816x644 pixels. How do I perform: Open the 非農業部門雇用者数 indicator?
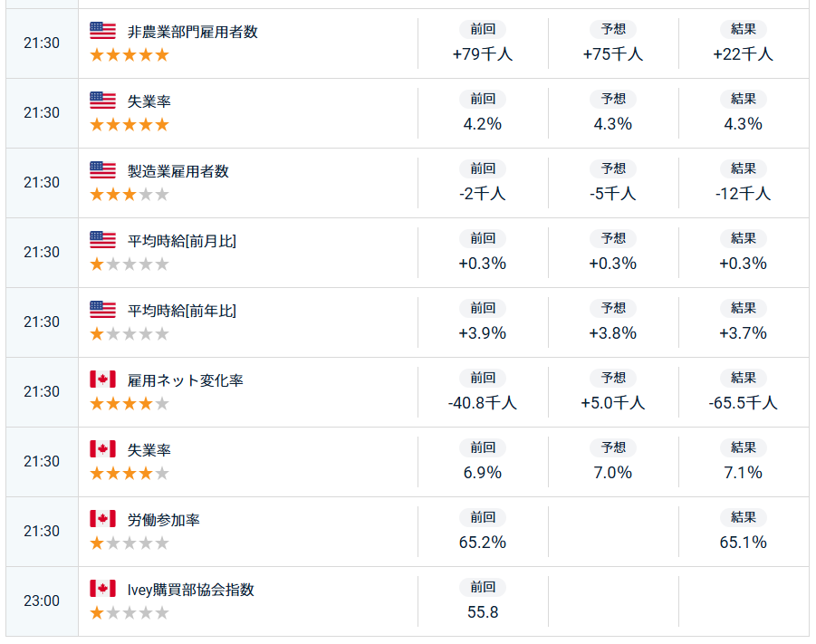[x=193, y=32]
